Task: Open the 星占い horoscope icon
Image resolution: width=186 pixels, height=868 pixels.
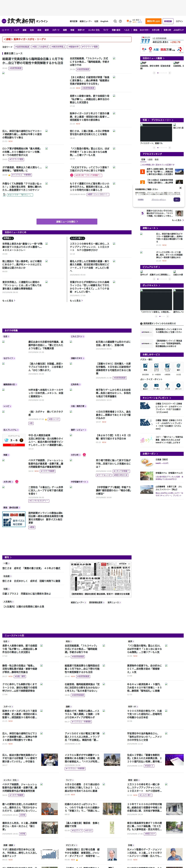Action: click(x=145, y=386)
